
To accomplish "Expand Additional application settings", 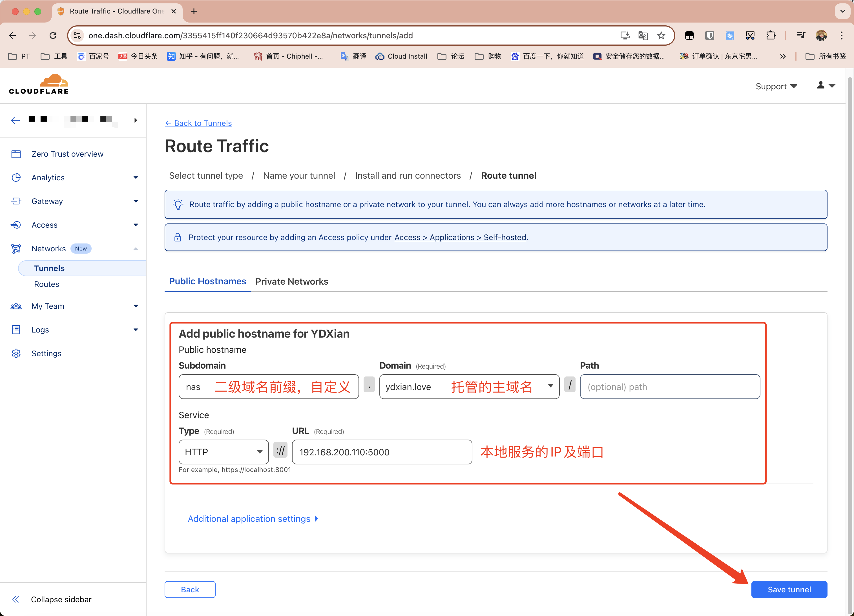I will [253, 518].
